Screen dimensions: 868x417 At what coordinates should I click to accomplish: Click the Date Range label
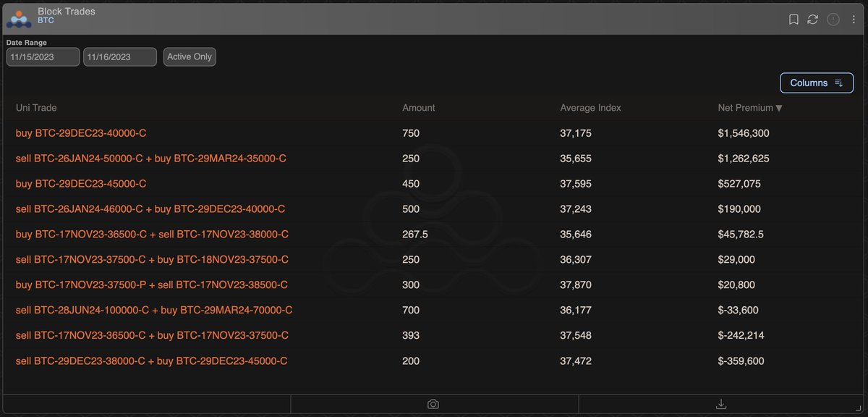[x=27, y=43]
